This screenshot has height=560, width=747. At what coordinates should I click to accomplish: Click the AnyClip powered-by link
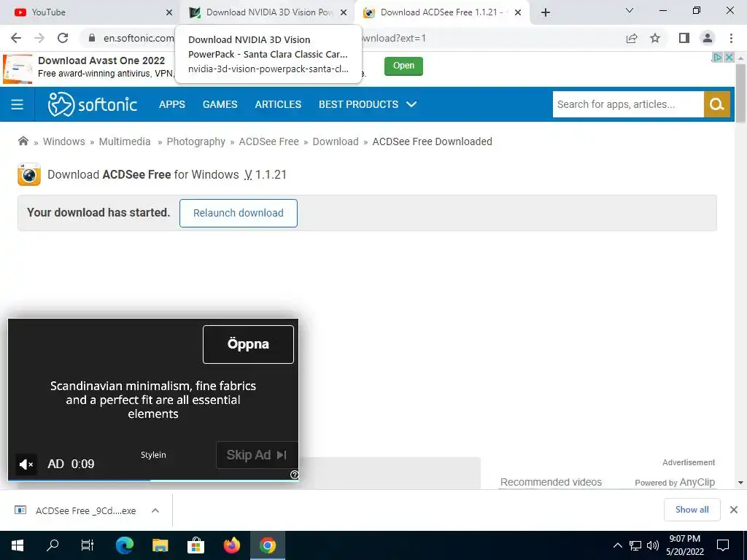pos(675,483)
